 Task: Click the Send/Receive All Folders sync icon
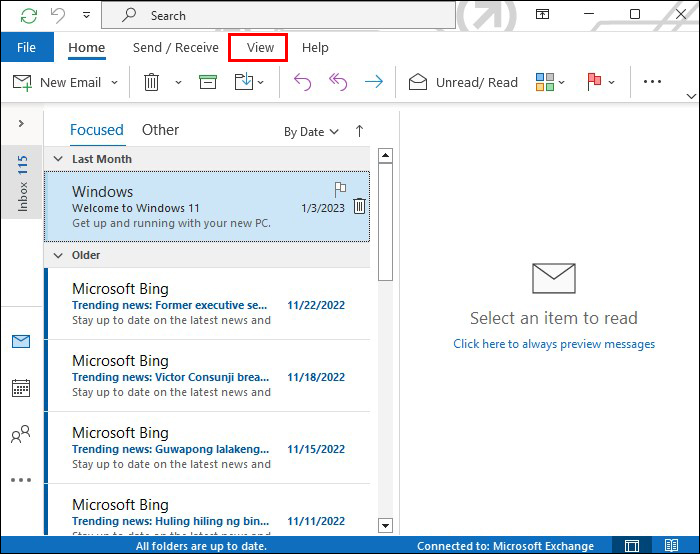(29, 16)
